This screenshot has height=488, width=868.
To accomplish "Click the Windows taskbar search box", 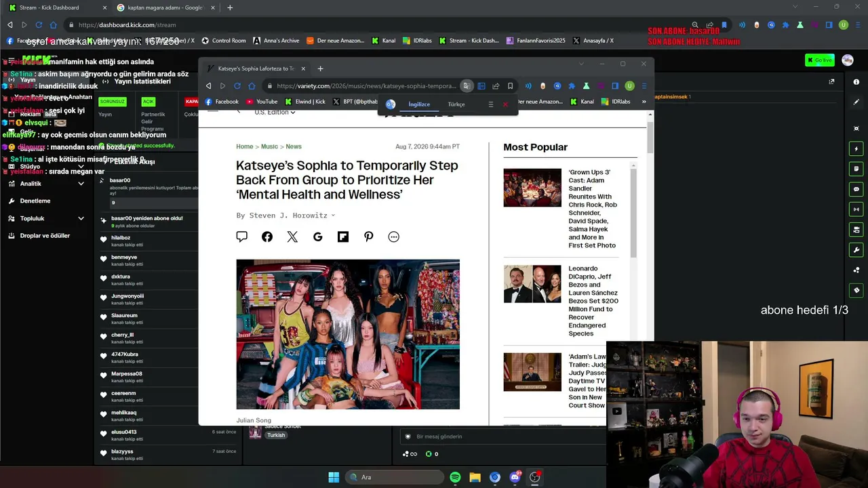I will point(395,477).
